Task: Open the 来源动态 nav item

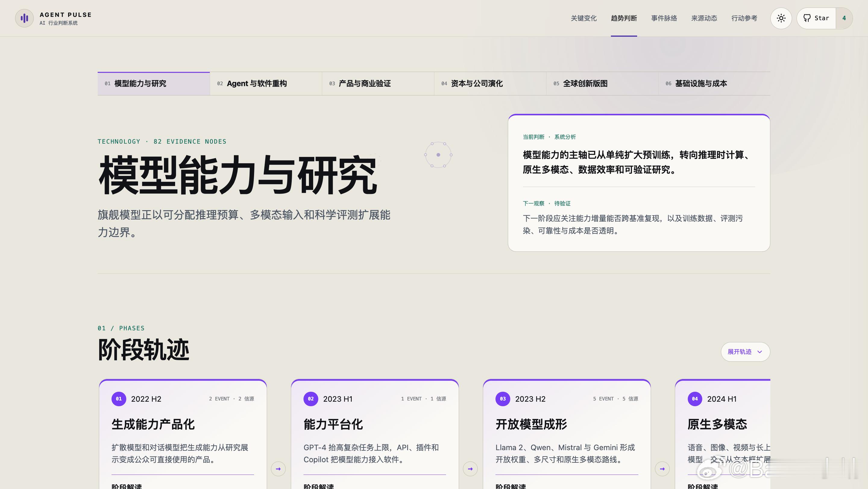Action: click(x=704, y=18)
